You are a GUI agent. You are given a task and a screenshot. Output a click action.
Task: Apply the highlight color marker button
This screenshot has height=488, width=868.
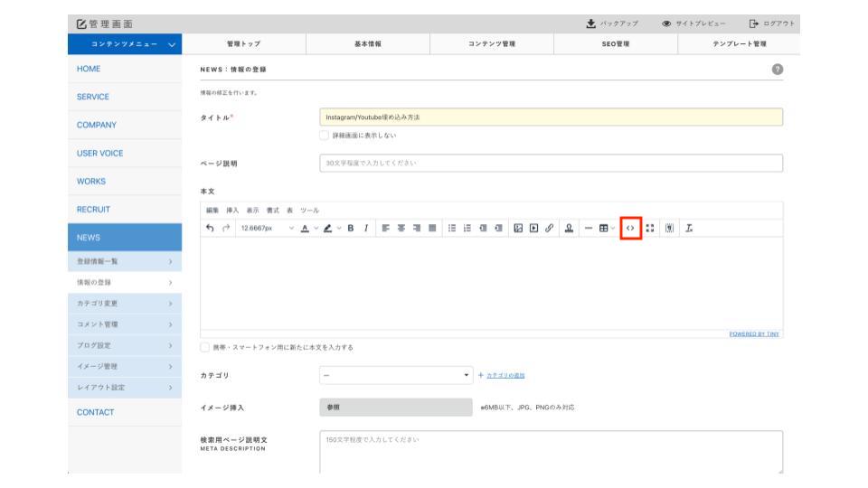327,228
